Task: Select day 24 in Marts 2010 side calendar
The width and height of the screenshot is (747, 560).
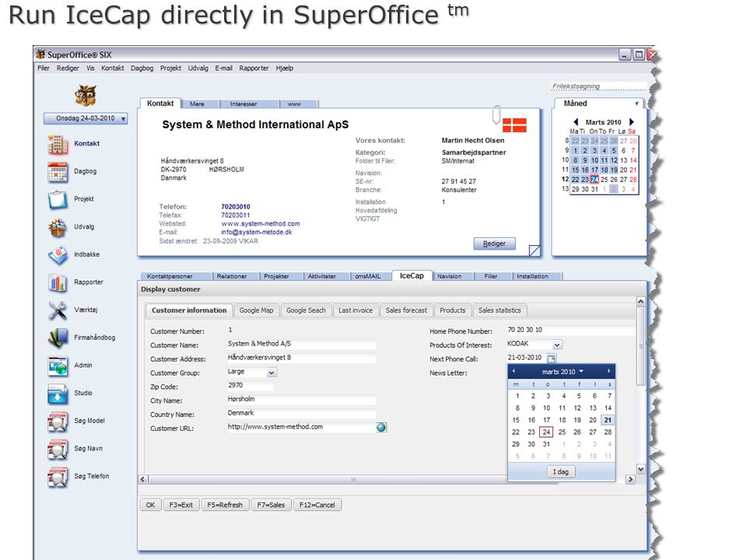Action: click(x=594, y=180)
